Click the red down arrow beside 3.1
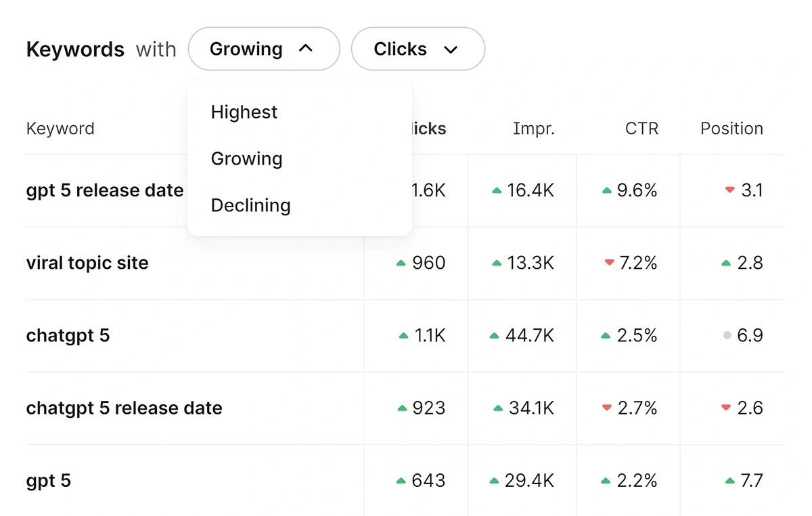The image size is (812, 516). pos(729,190)
